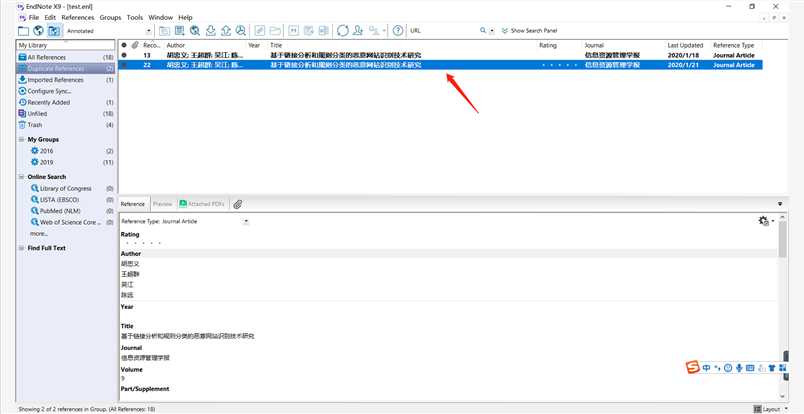Collapse the Online Search group set
The image size is (804, 414).
point(22,177)
